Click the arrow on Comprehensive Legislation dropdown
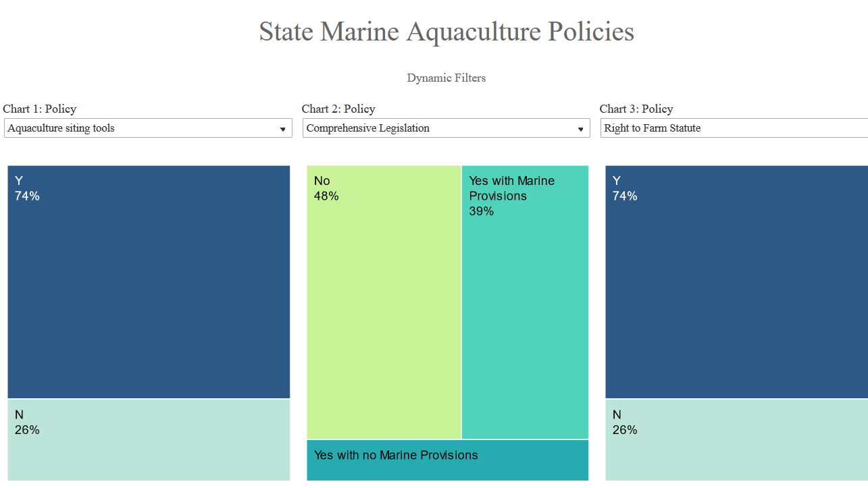Viewport: 868px width, 488px height. [580, 129]
